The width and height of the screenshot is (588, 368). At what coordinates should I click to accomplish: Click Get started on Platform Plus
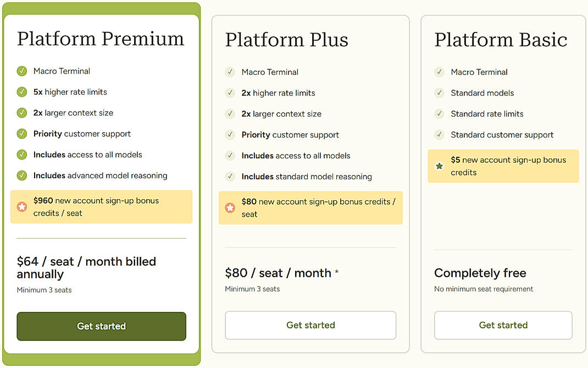coord(310,325)
